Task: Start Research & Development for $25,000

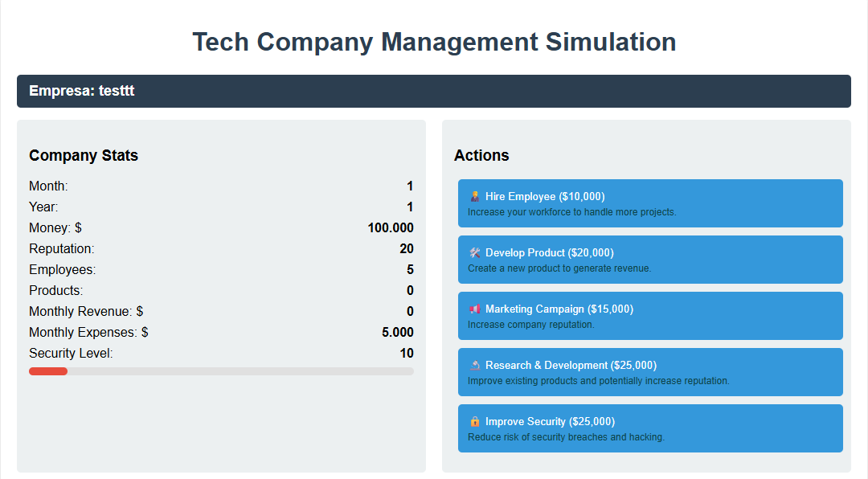Action: tap(650, 371)
